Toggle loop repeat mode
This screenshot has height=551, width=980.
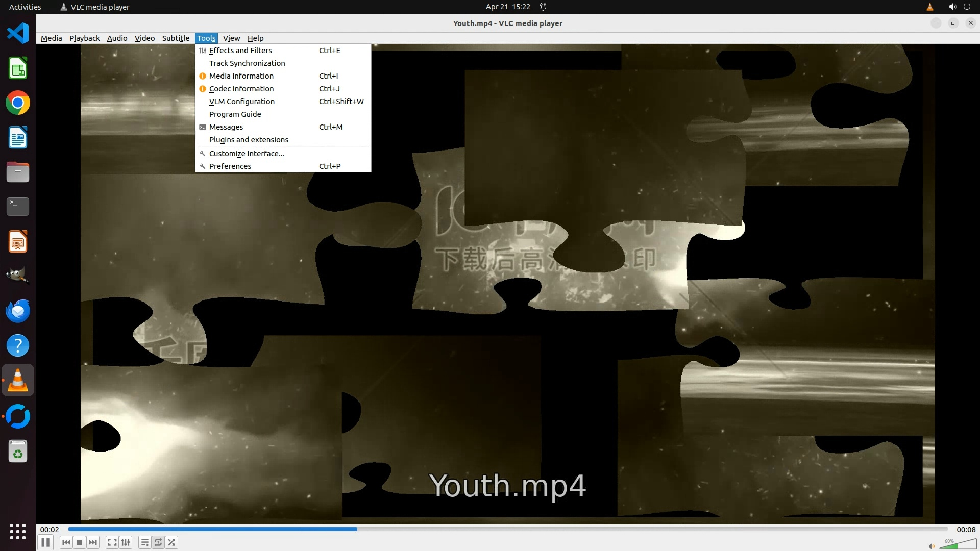(158, 542)
